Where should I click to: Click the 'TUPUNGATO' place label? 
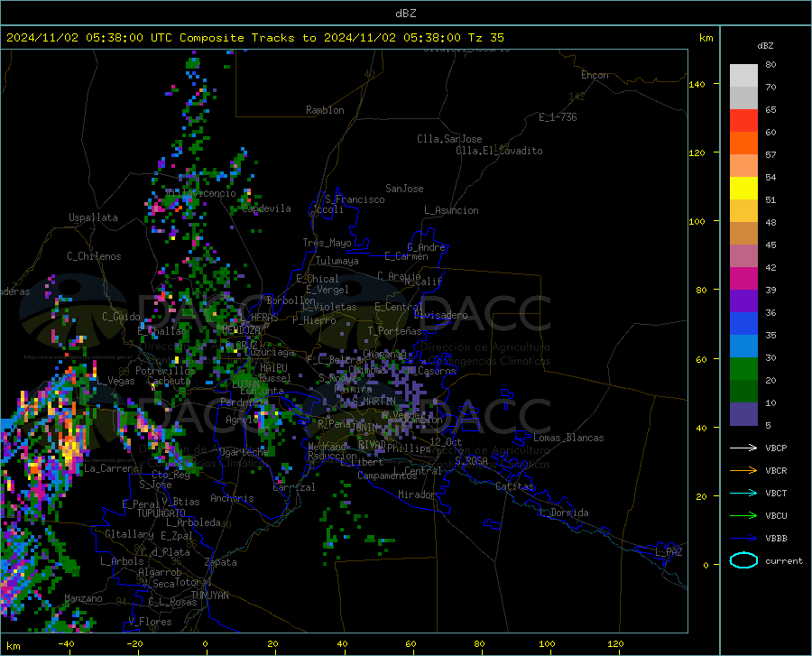pos(161,513)
